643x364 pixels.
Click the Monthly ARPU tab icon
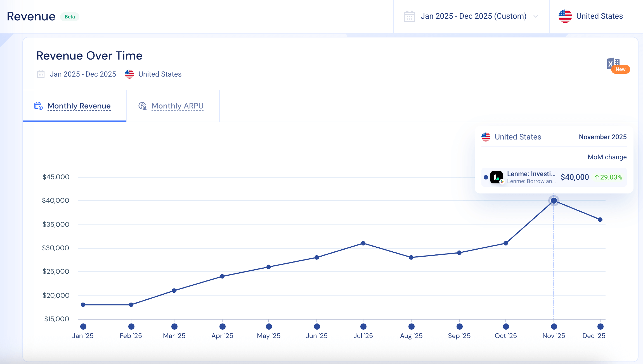(142, 106)
